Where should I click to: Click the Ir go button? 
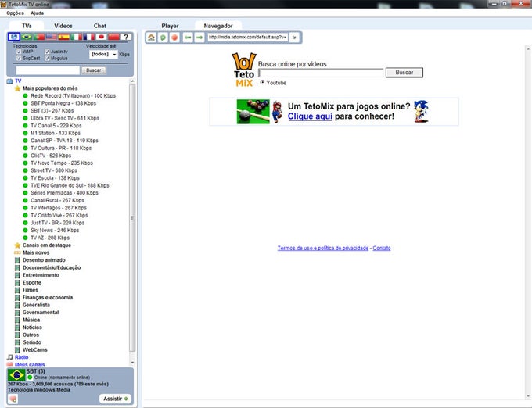[294, 38]
